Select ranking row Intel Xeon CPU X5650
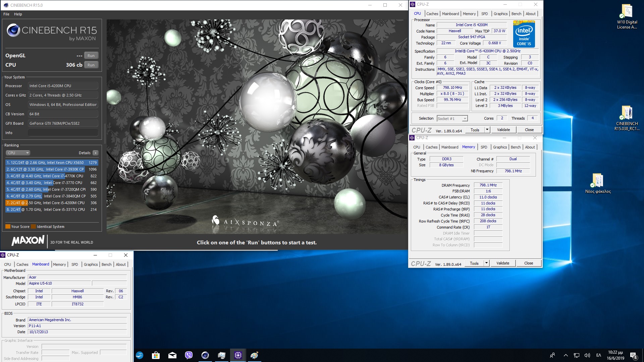Viewport: 644px width, 362px height. point(52,163)
